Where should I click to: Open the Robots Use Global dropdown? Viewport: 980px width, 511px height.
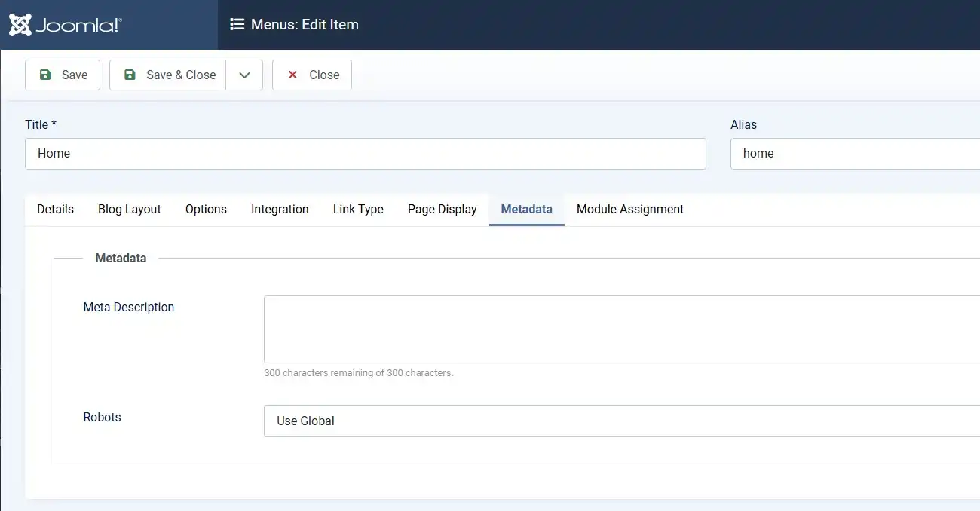(622, 421)
